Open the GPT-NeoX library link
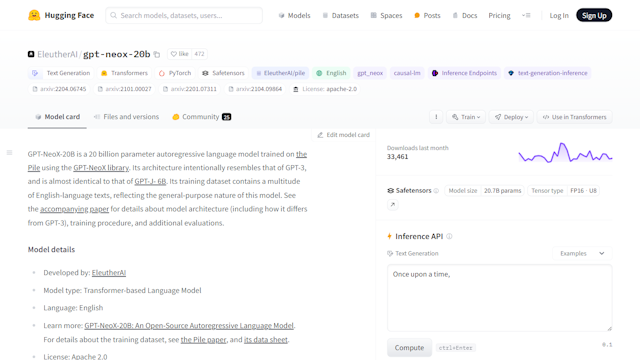This screenshot has height=360, width=640. [x=101, y=168]
